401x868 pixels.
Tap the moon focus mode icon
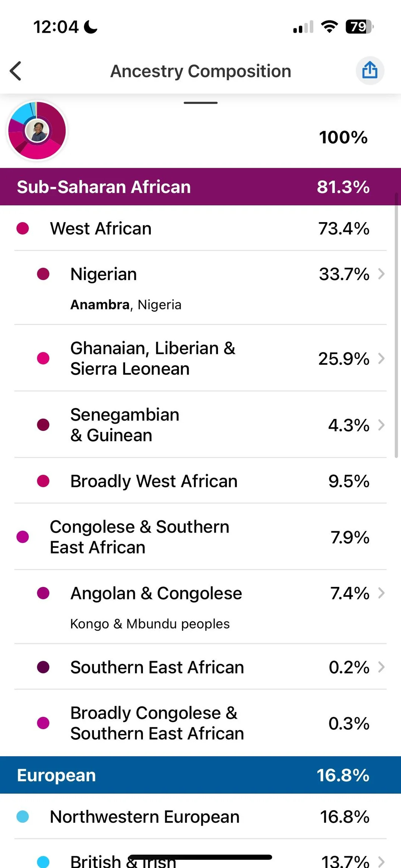(91, 27)
